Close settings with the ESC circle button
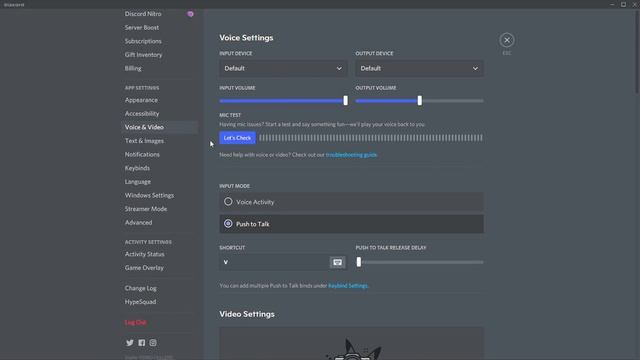 point(507,40)
